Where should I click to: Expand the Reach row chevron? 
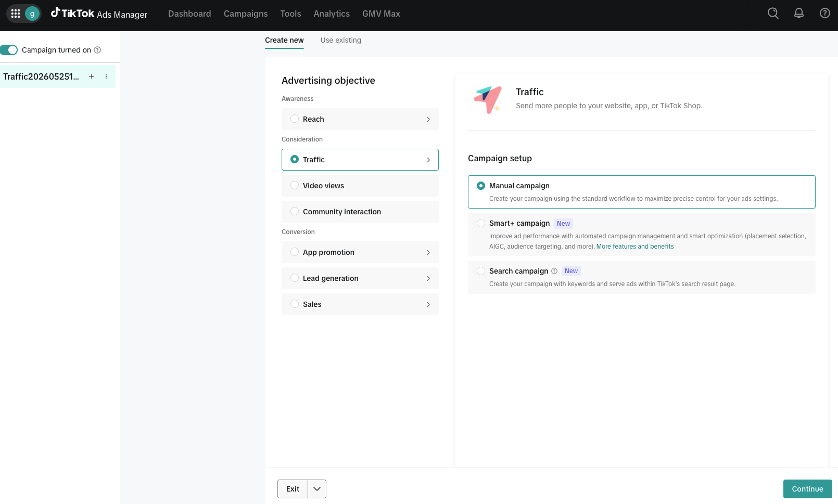click(x=428, y=119)
